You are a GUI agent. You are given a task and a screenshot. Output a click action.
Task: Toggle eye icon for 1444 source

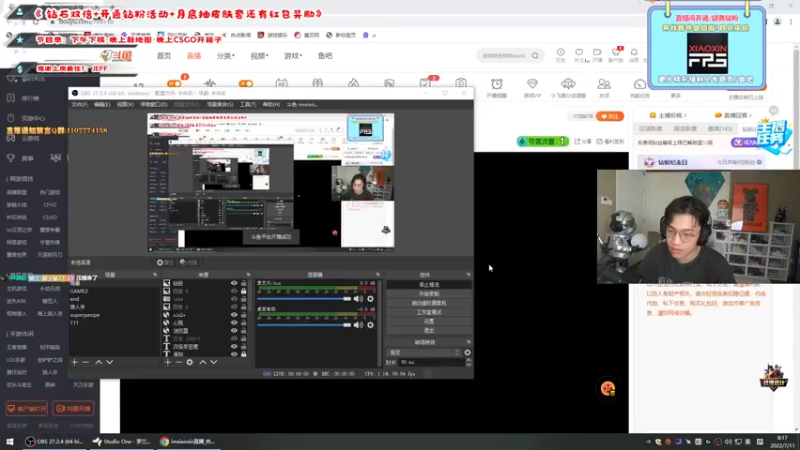coord(234,299)
